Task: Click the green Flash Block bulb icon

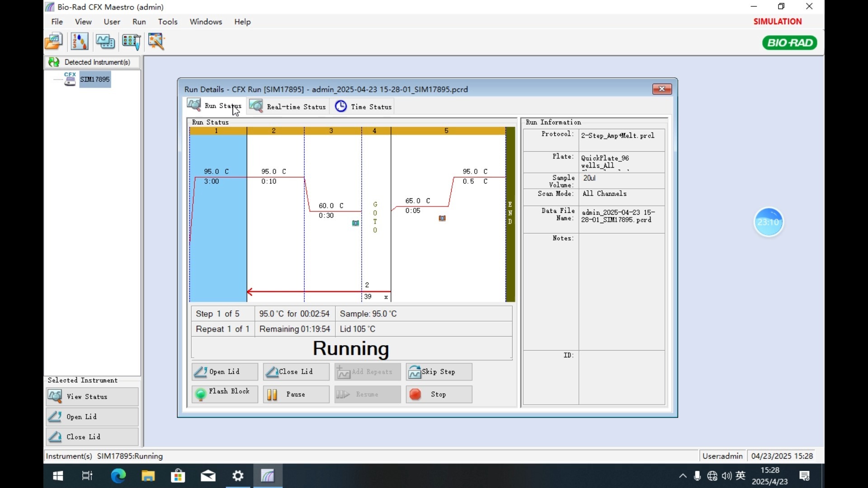Action: (x=200, y=395)
